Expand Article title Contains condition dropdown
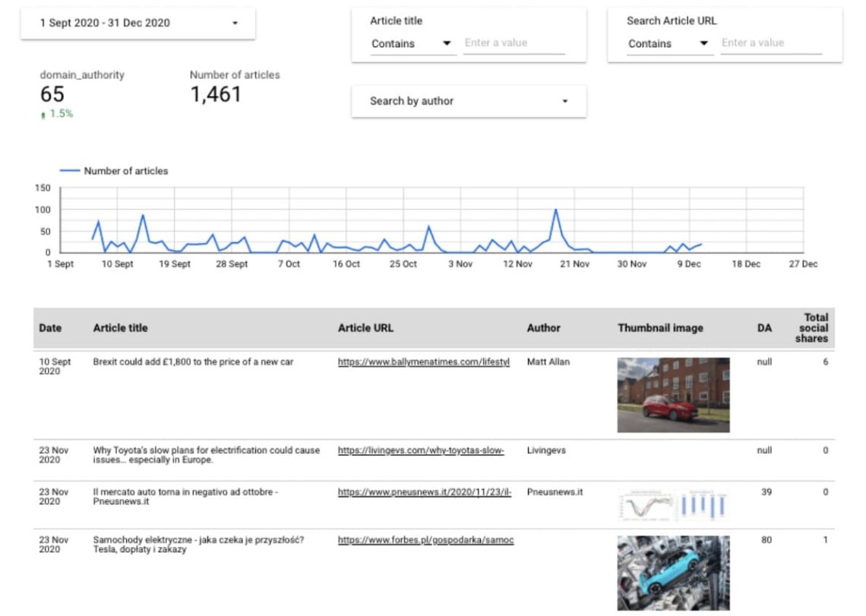Screen dimensions: 866x616 coord(412,44)
